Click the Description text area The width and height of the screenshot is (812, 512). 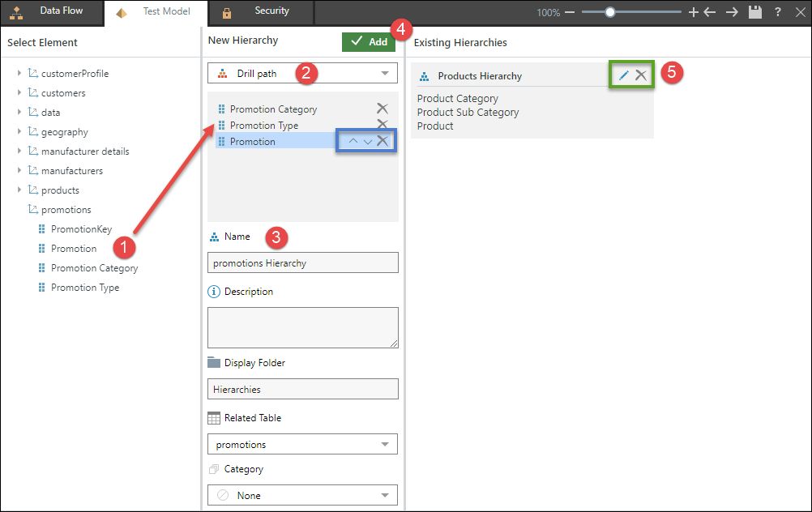(302, 327)
